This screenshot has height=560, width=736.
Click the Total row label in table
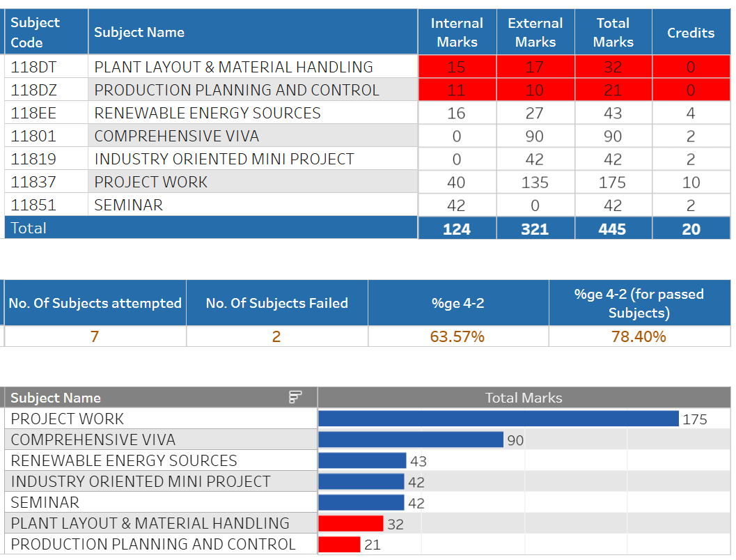click(29, 228)
